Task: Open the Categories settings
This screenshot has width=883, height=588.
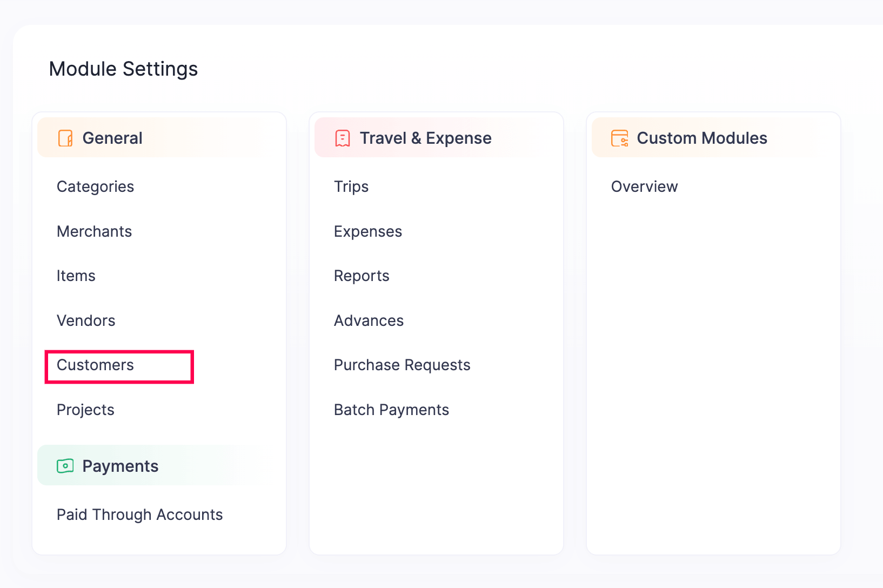Action: [x=95, y=186]
